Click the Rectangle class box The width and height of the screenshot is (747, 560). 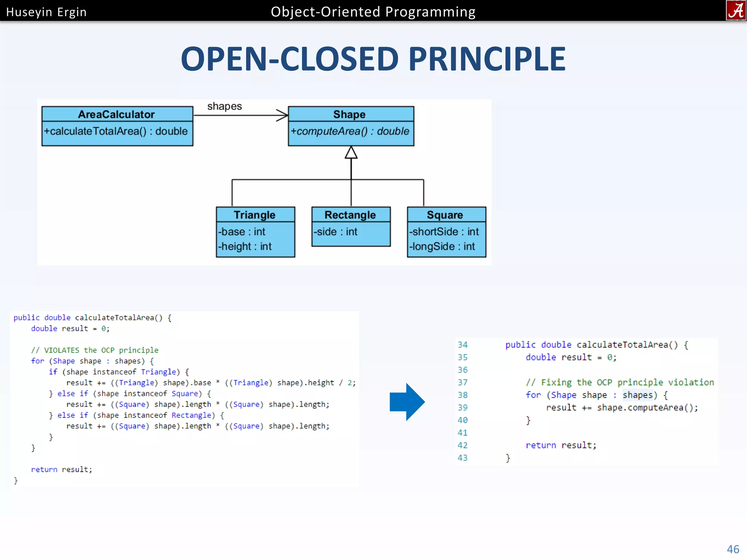click(x=351, y=226)
